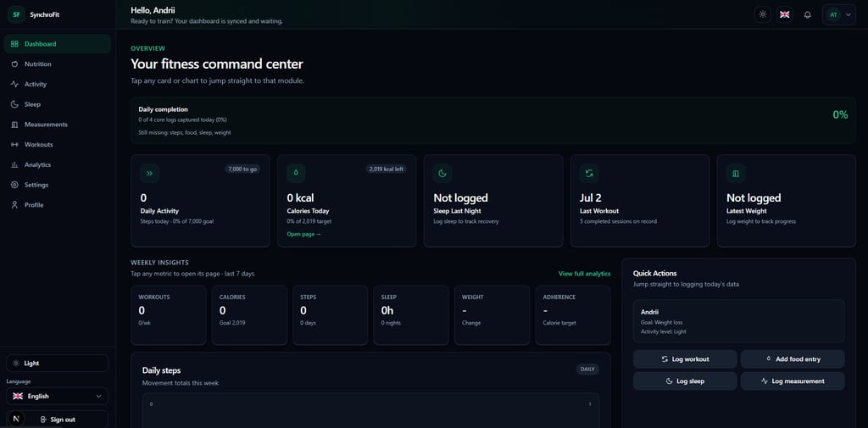This screenshot has height=428, width=868.
Task: Click the Add food entry button
Action: point(793,359)
